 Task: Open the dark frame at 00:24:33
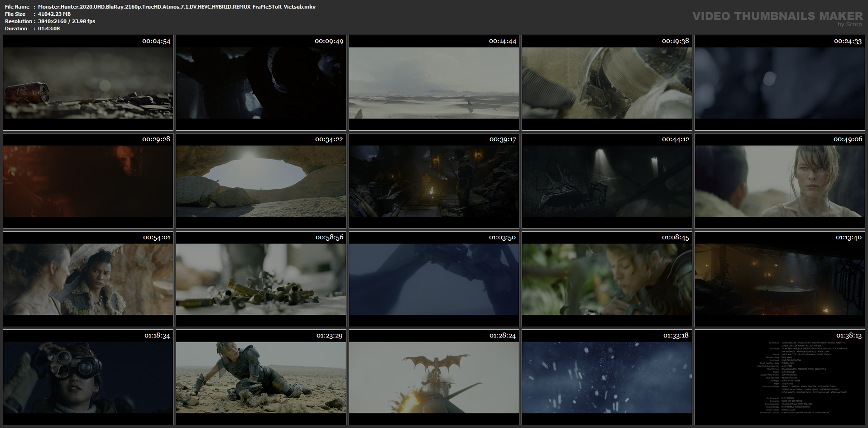780,83
